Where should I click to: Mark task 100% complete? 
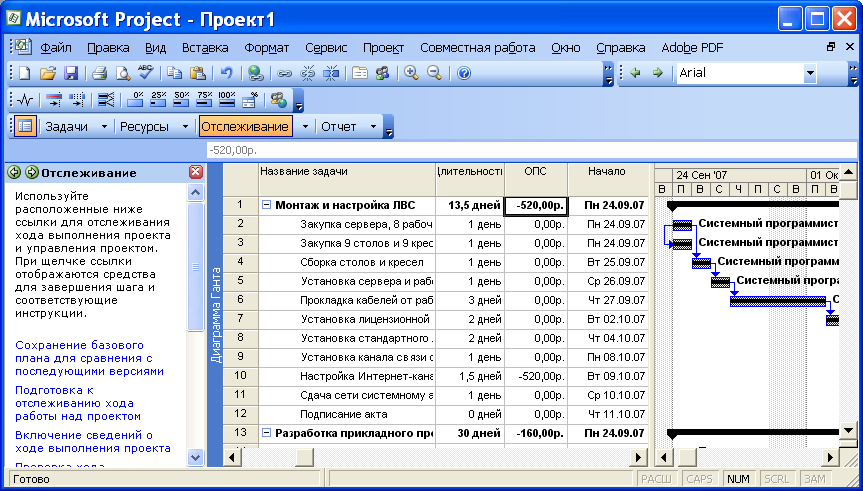click(x=227, y=100)
